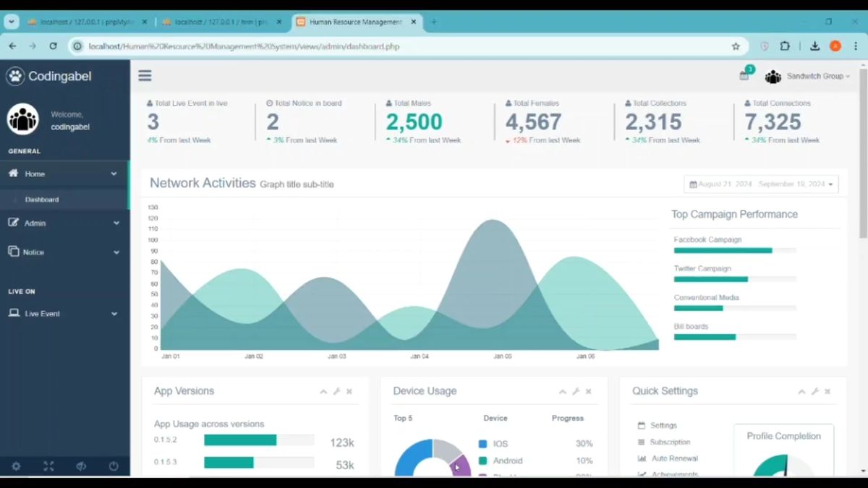Click the Home icon in sidebar
The height and width of the screenshot is (488, 868).
point(14,174)
